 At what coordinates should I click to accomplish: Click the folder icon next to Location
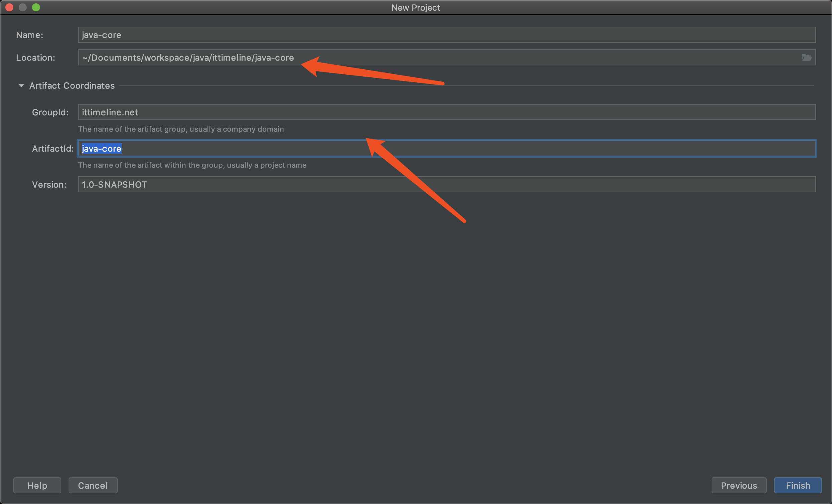806,58
